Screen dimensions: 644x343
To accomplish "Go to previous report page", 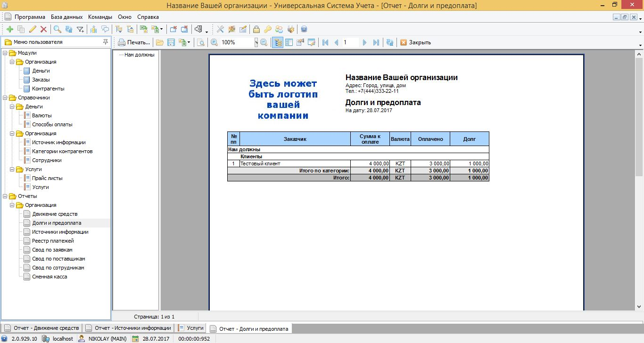I will coord(336,42).
